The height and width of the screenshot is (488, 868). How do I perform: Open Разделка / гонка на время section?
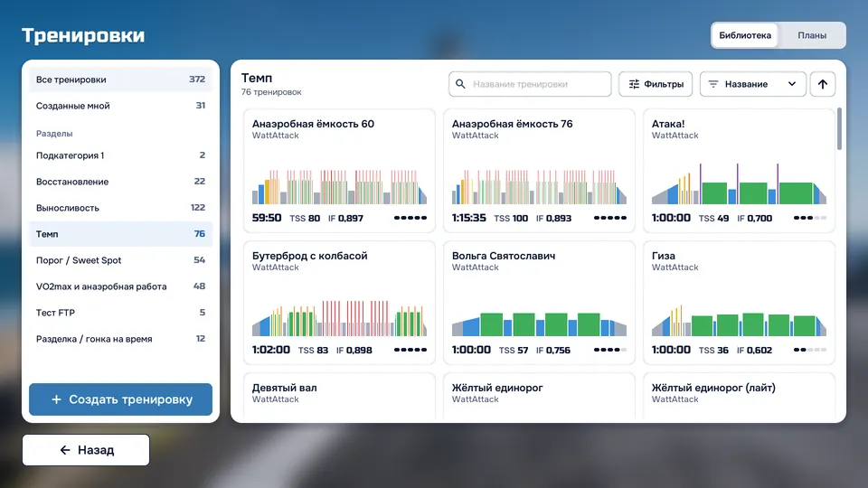(x=120, y=339)
